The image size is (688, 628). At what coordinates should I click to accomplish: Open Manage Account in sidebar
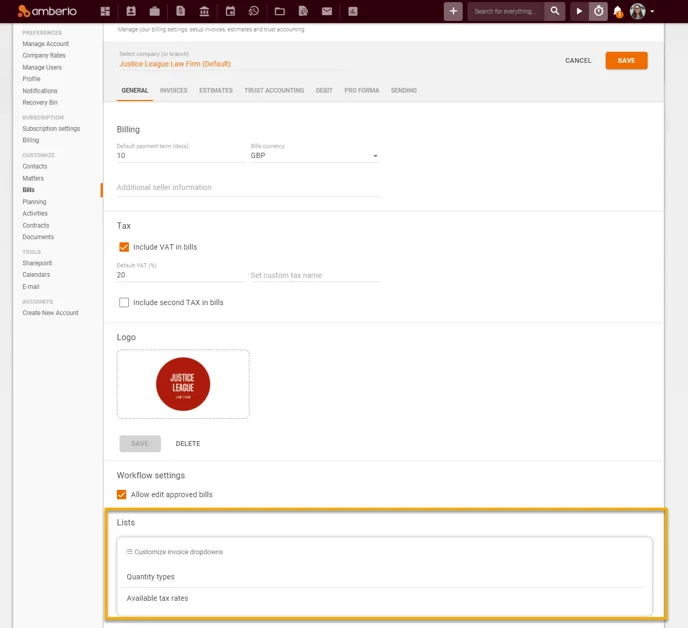(x=46, y=44)
